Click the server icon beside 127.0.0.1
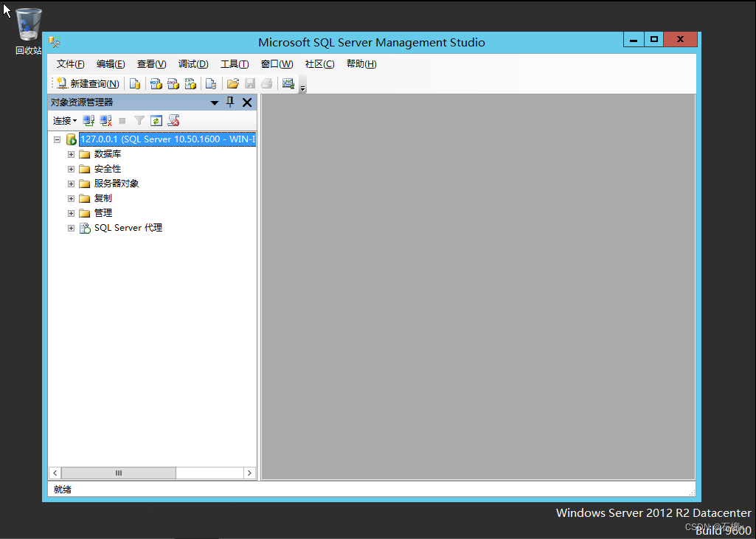756x539 pixels. 72,139
